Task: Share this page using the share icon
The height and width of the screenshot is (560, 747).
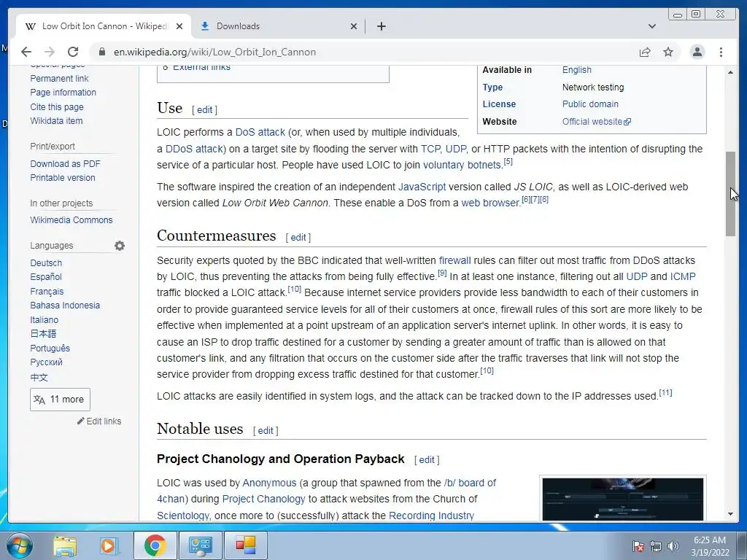Action: coord(645,52)
